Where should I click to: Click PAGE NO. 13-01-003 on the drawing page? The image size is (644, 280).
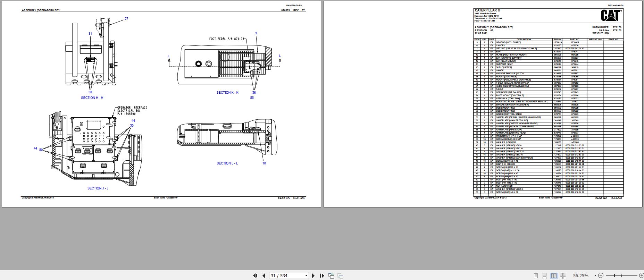click(x=291, y=198)
